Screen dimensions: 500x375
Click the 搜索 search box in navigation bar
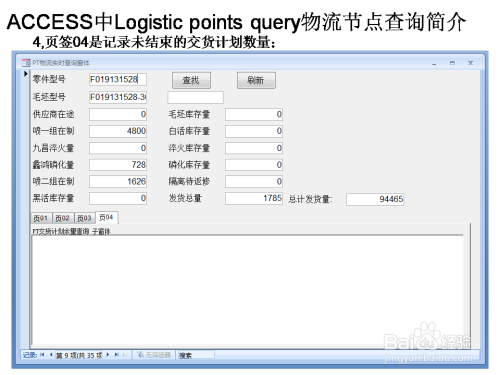pos(196,355)
